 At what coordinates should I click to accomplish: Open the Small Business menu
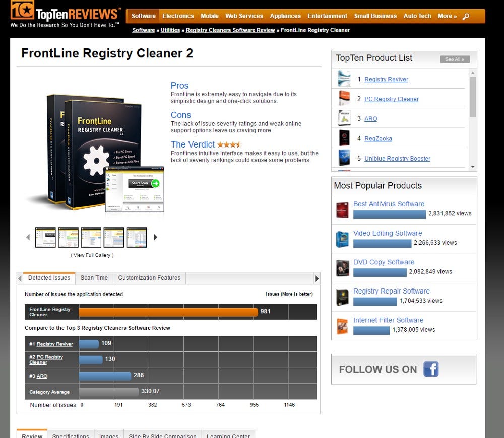pyautogui.click(x=375, y=16)
